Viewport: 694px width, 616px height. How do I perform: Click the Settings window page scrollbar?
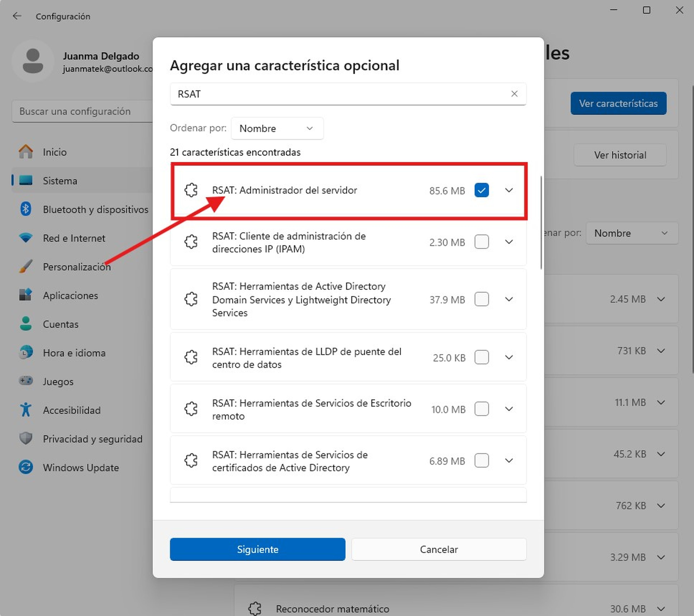pos(693,230)
